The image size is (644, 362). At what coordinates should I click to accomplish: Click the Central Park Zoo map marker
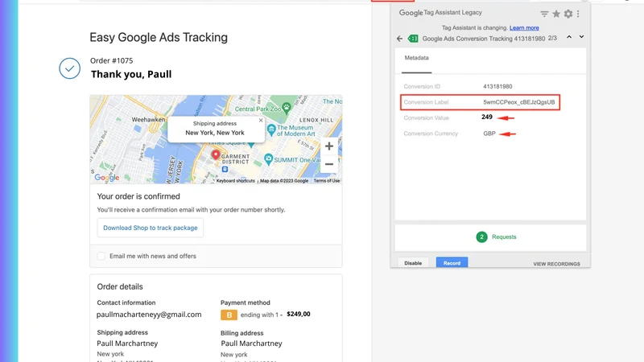pos(287,109)
